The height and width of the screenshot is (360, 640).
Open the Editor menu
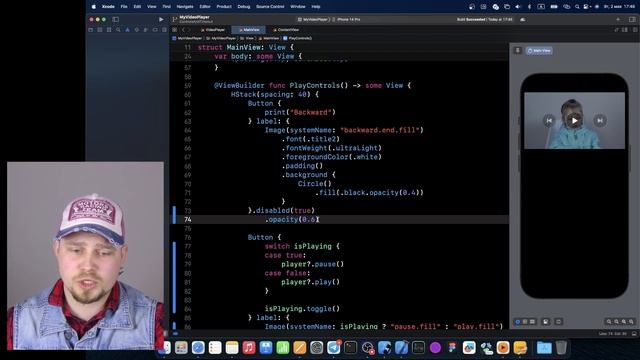[x=205, y=7]
